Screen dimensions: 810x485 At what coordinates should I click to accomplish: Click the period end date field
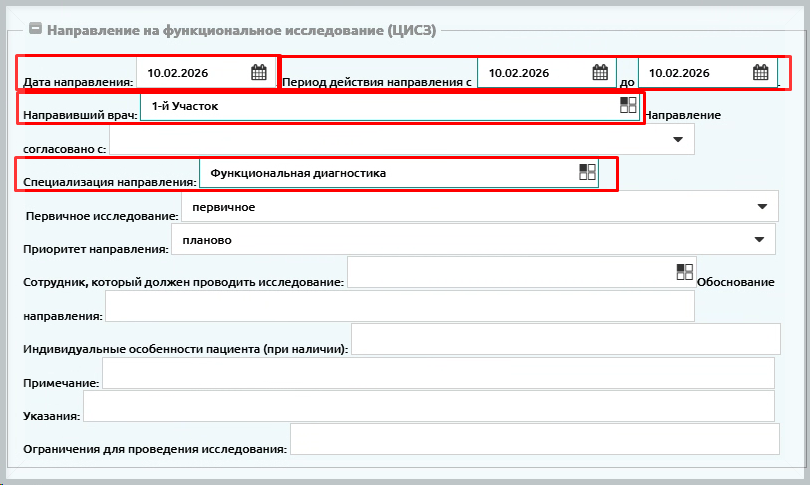pos(692,72)
